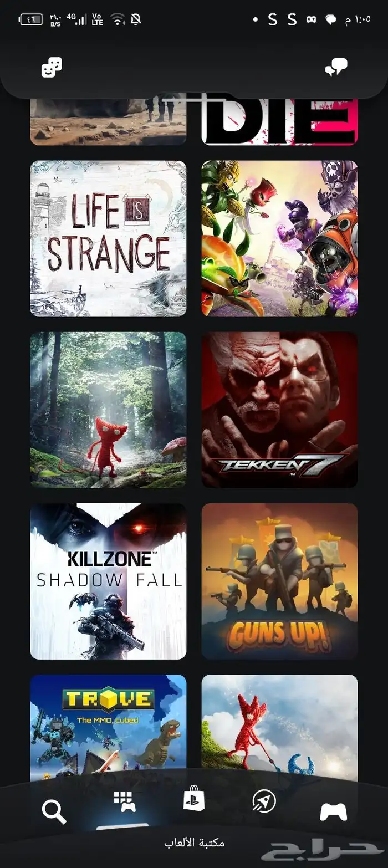This screenshot has height=868, width=388.
Task: Open the PlayStation Store bag icon
Action: [194, 800]
